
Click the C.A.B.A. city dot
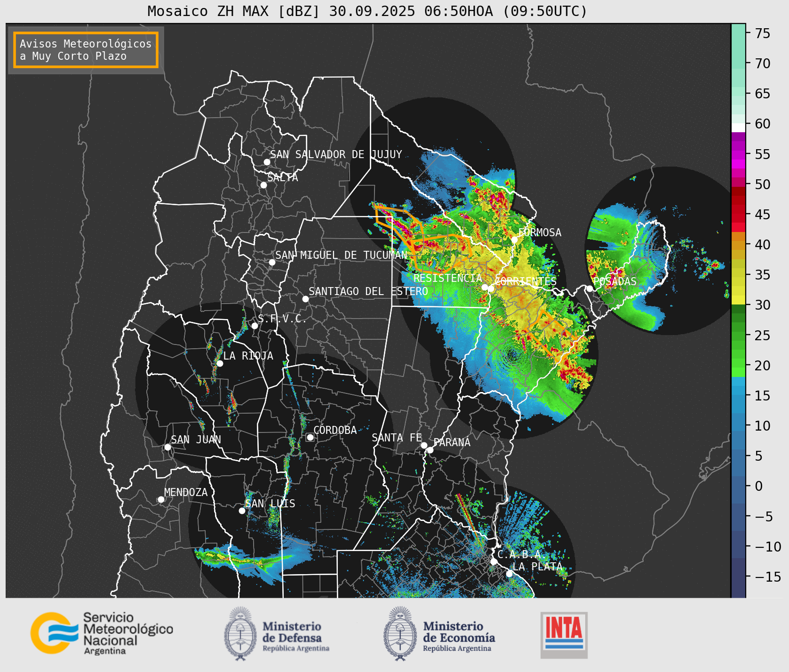pos(494,561)
